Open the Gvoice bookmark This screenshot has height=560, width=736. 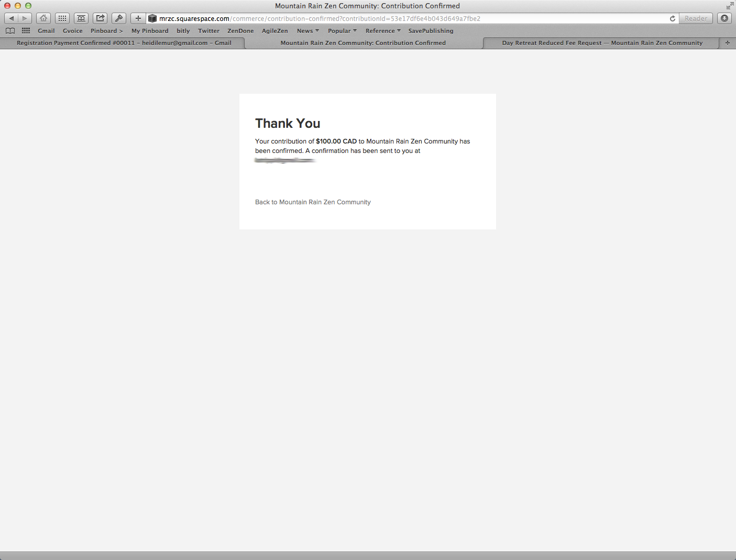(x=73, y=31)
